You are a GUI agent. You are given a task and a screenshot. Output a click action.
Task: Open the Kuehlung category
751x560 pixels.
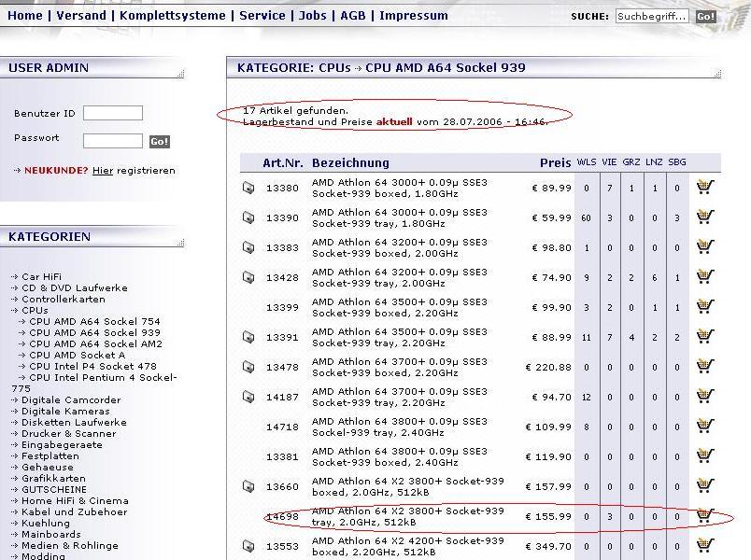click(x=46, y=524)
